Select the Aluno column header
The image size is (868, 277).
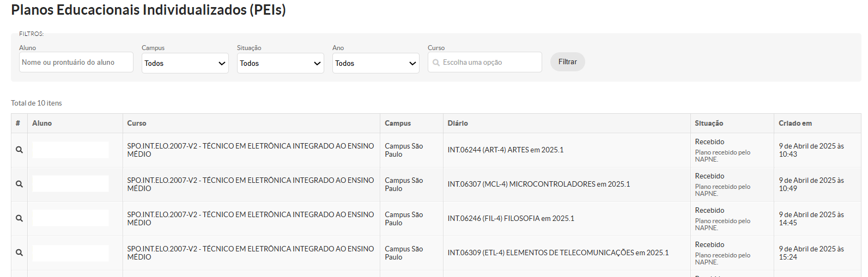(42, 124)
